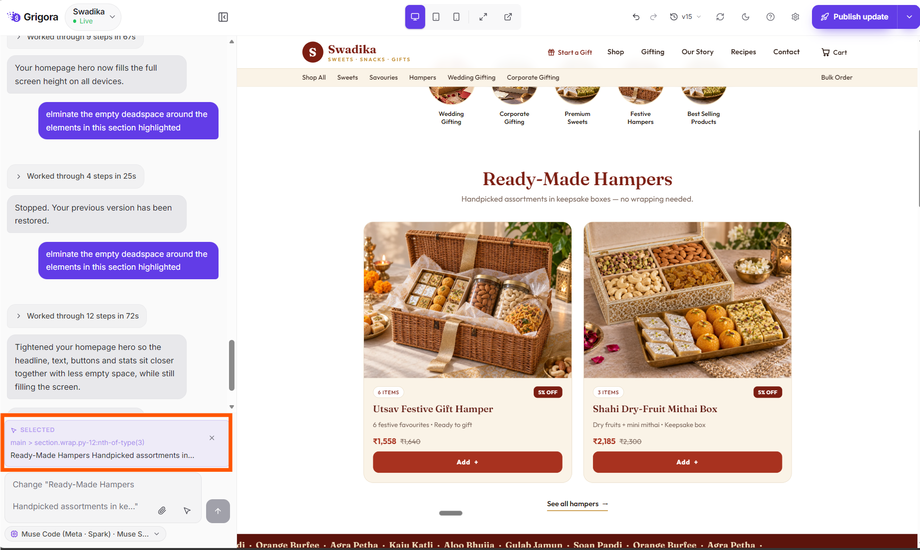This screenshot has width=920, height=550.
Task: Select Savouries category
Action: [383, 77]
